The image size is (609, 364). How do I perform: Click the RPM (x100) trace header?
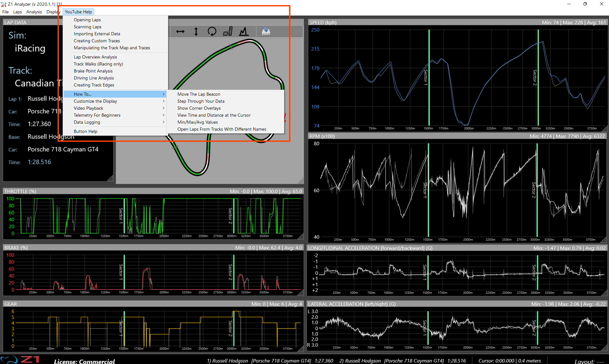tap(322, 136)
